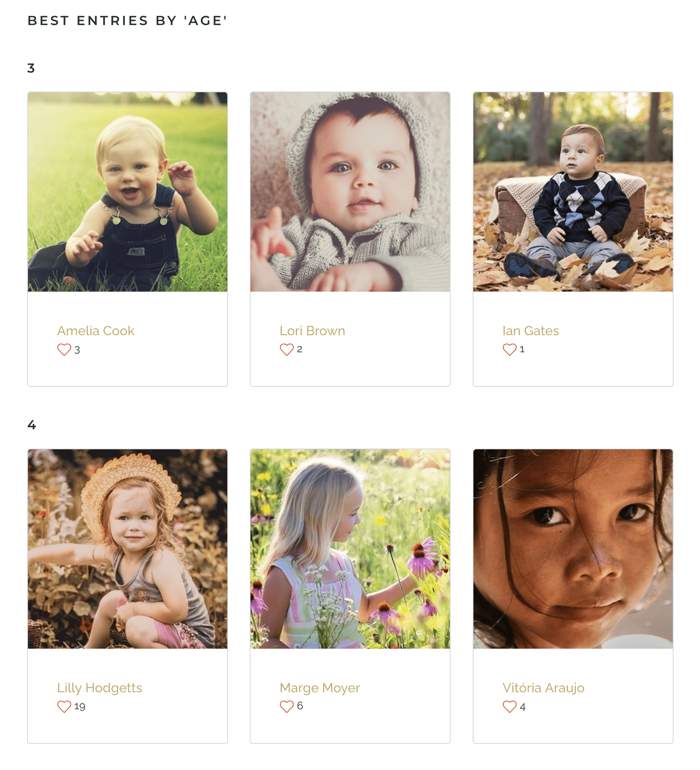Open the Lori Brown name link

(312, 331)
